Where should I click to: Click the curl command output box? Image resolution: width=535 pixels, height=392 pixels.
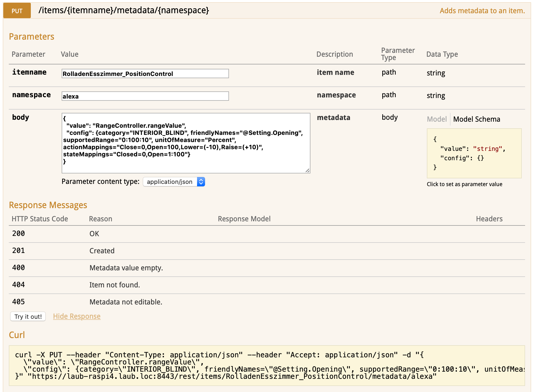[267, 365]
